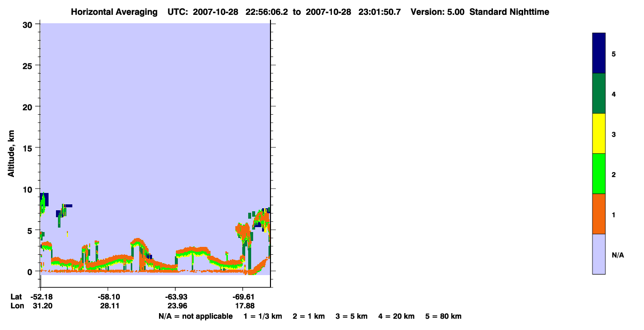The height and width of the screenshot is (330, 644).
Task: Click 'Version: 5.00' text in header
Action: tap(437, 12)
